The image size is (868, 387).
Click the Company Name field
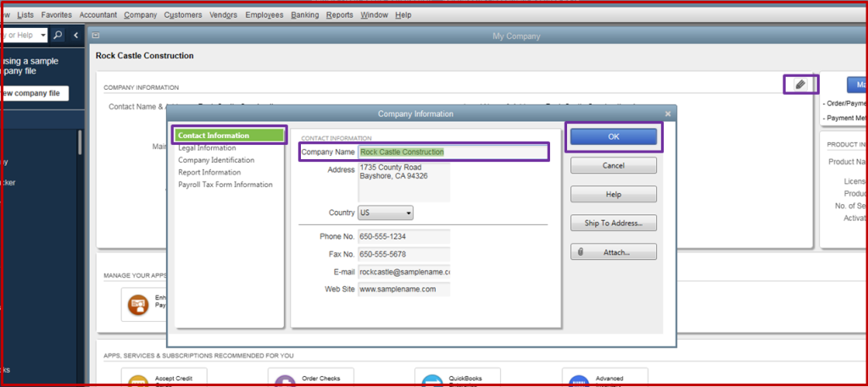(453, 152)
